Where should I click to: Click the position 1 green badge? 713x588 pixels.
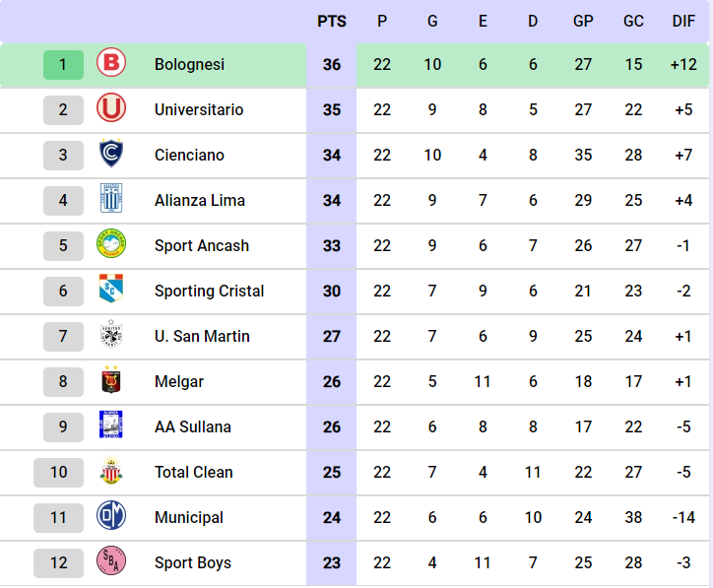(x=63, y=64)
